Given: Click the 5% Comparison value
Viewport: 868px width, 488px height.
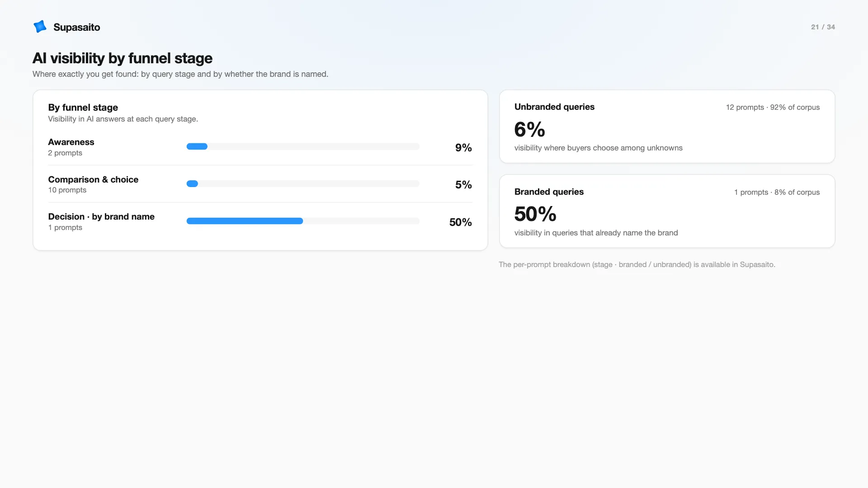Looking at the screenshot, I should pos(463,185).
